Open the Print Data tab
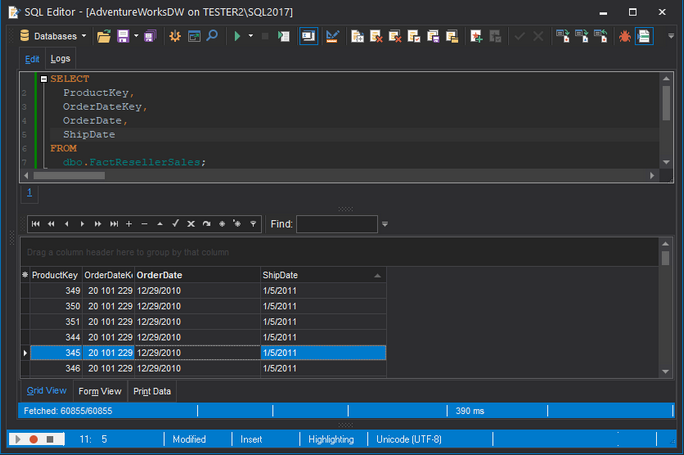The height and width of the screenshot is (455, 684). click(152, 391)
